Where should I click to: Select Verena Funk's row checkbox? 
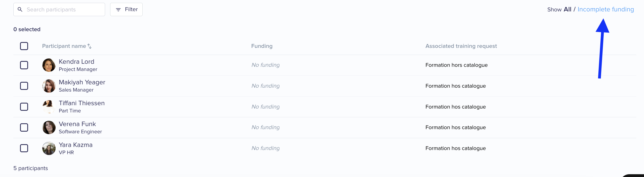pos(24,127)
